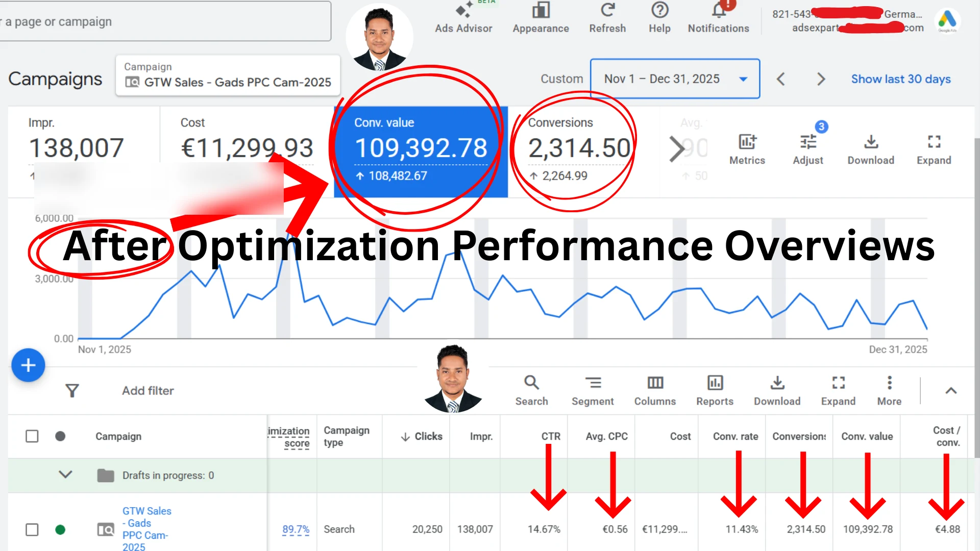This screenshot has width=980, height=551.
Task: Open the chart Adjust icon
Action: tap(808, 142)
